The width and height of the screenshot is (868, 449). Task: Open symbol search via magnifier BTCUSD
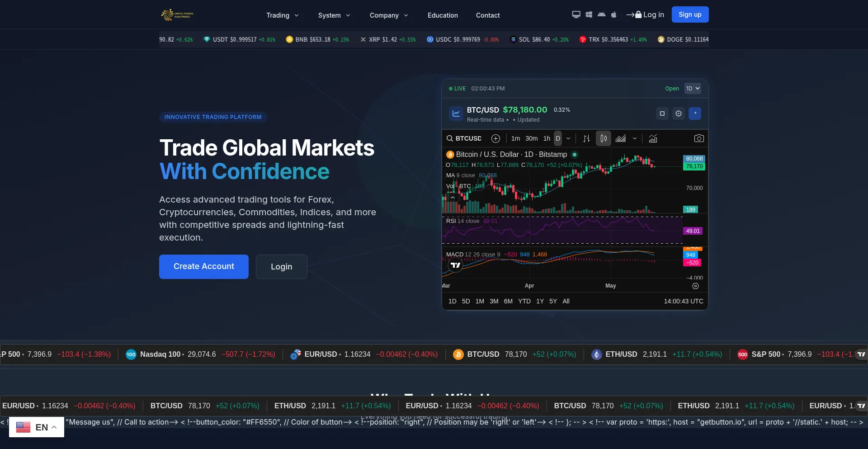(464, 138)
